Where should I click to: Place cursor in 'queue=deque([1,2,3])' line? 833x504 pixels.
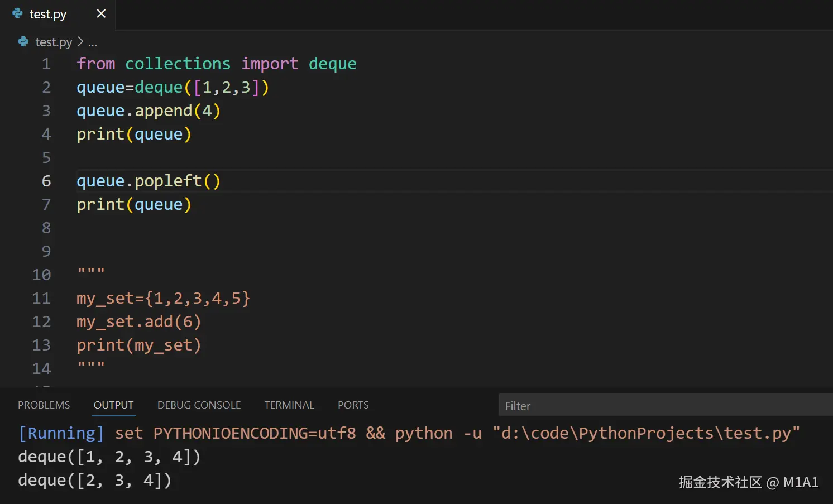point(173,88)
